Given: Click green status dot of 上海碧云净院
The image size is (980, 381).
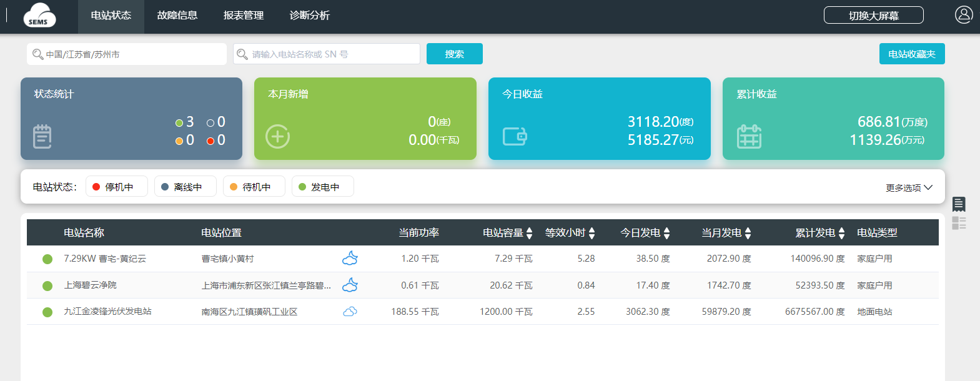Looking at the screenshot, I should (x=47, y=285).
